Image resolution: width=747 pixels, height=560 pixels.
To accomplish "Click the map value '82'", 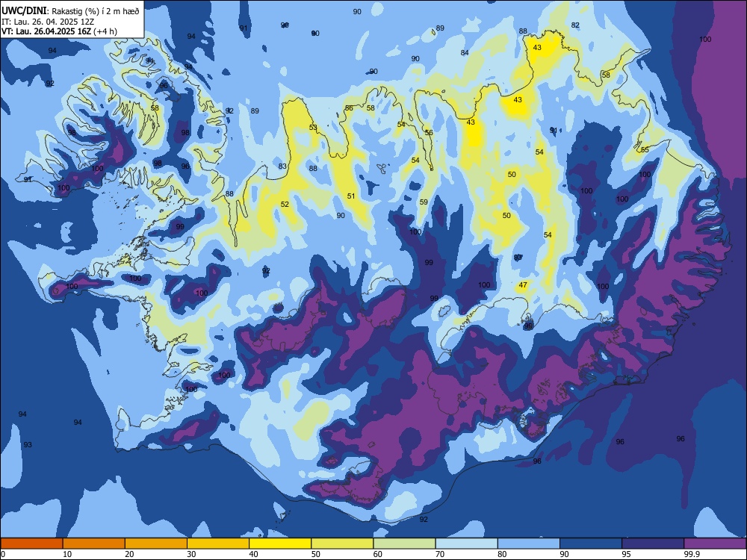I will click(575, 25).
